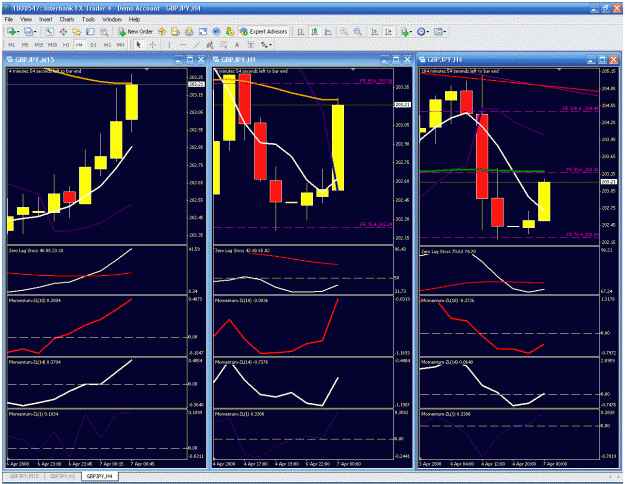Switch to line chart display icon
This screenshot has height=484, width=625.
coord(328,31)
